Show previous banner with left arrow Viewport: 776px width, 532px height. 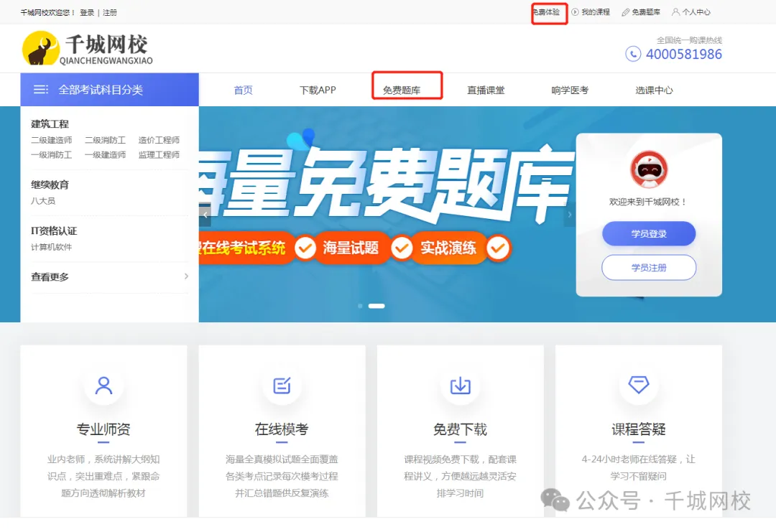pos(205,215)
